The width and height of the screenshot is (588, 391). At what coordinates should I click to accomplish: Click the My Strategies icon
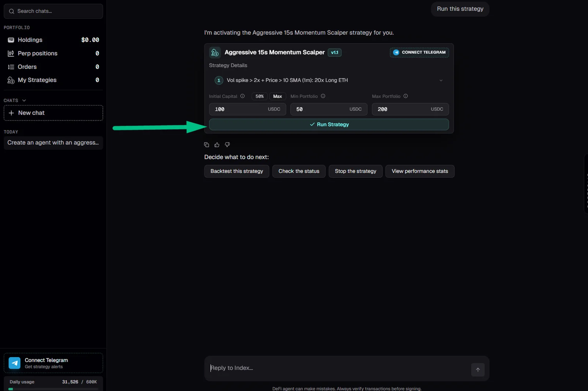click(x=11, y=80)
